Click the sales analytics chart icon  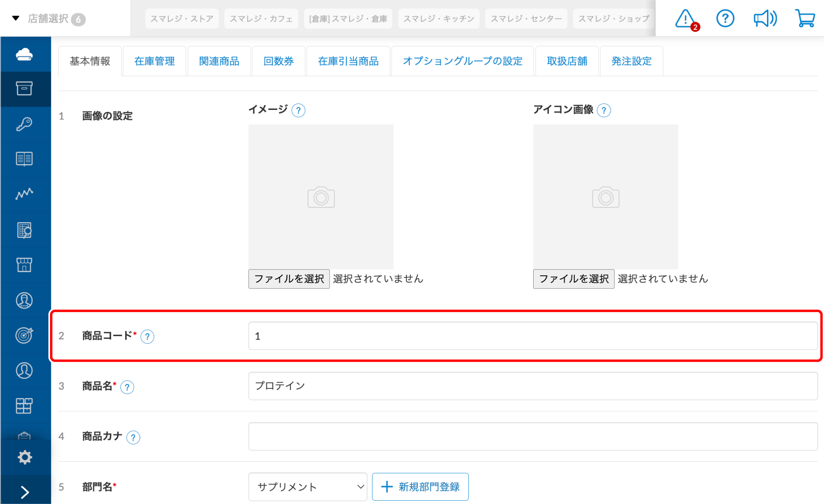(x=25, y=194)
